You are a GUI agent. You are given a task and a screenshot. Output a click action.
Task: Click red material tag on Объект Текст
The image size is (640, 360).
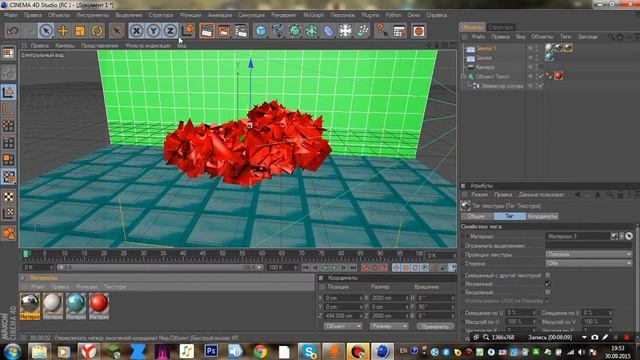(x=559, y=76)
